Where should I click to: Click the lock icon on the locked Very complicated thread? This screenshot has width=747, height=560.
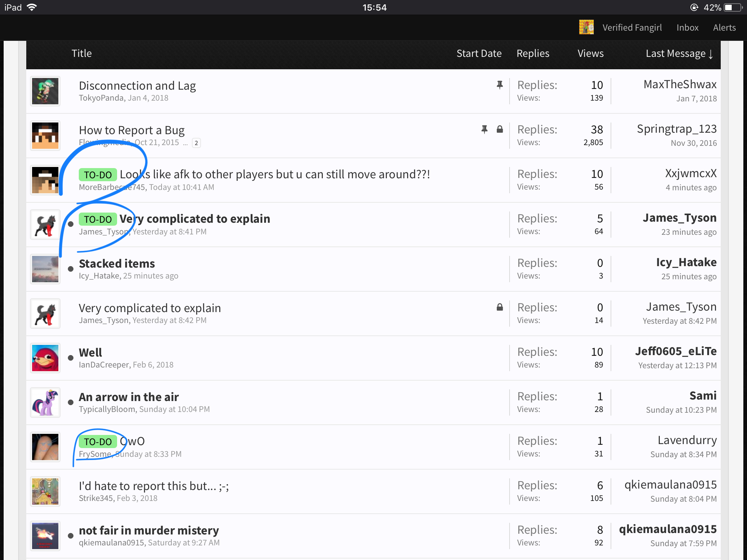[x=500, y=307]
